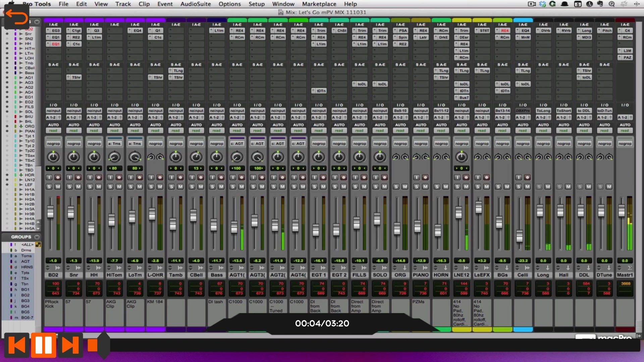The image size is (644, 362).
Task: Solo the EGT 1 track
Action: [x=314, y=187]
